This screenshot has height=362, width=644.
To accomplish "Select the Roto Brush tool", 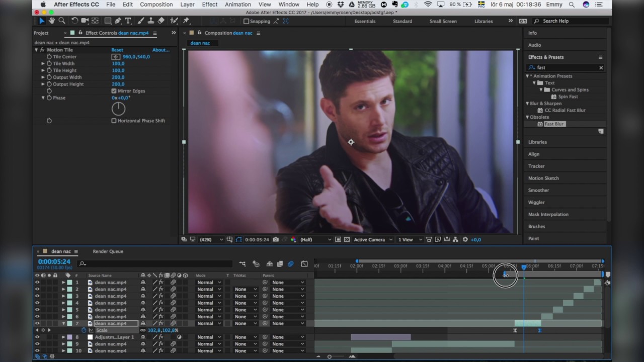I will (x=174, y=21).
